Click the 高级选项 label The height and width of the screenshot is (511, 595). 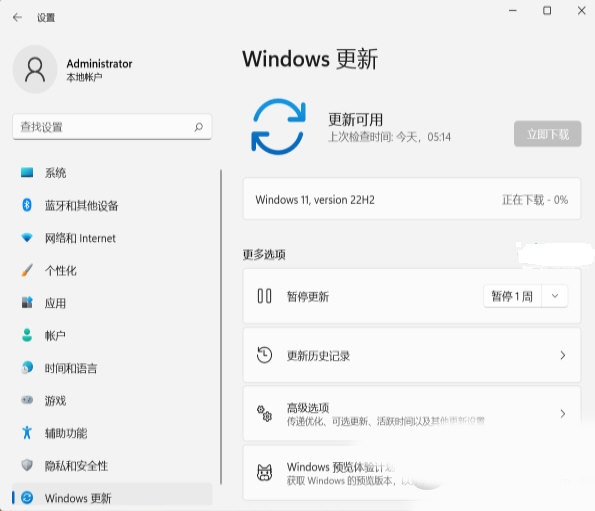click(x=308, y=408)
